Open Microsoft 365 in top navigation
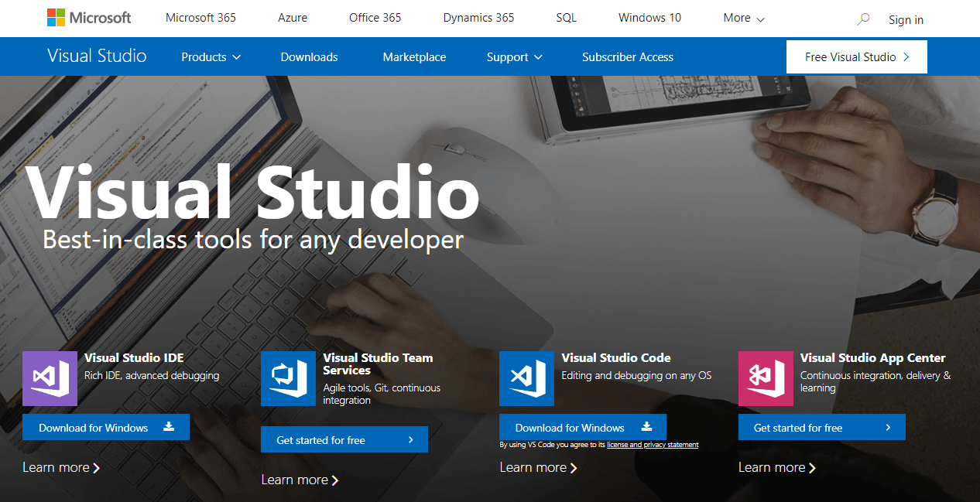The width and height of the screenshot is (980, 502). pyautogui.click(x=200, y=18)
